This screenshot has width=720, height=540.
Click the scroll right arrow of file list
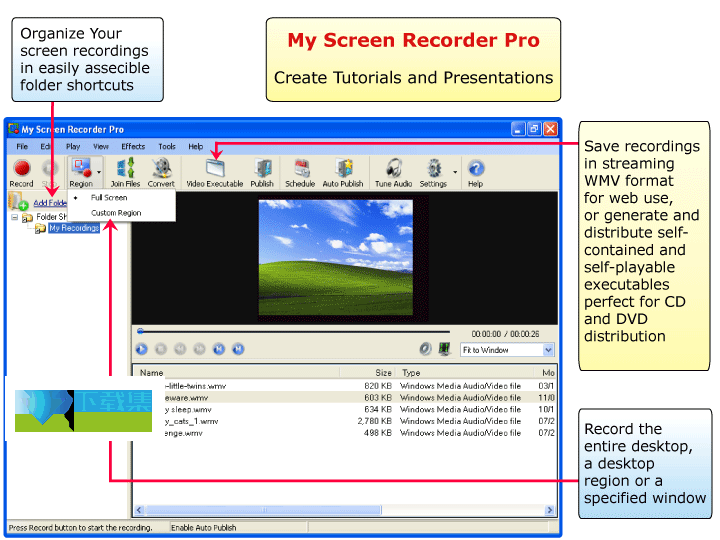[x=550, y=510]
